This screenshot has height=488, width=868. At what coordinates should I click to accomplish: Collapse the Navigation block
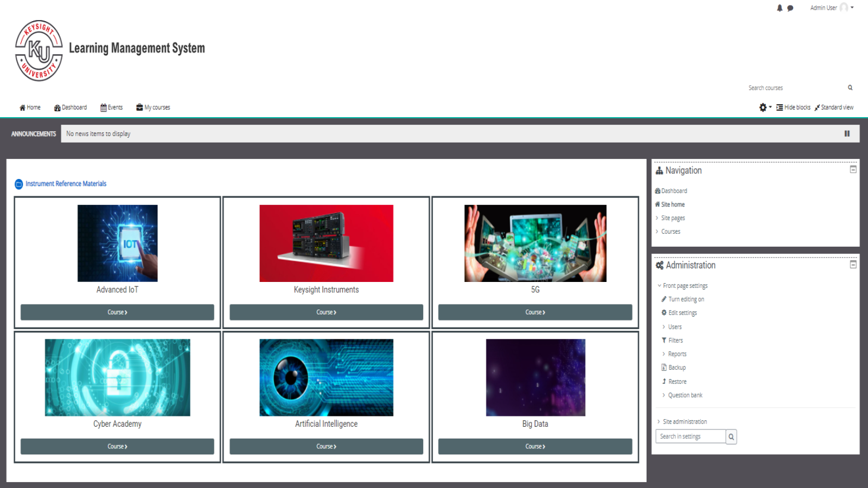coord(853,170)
